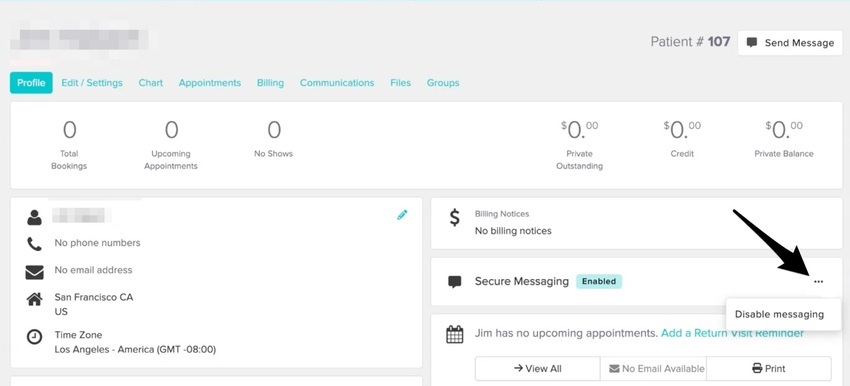Click the San Francisco CA address text
Viewport: 850px width, 386px height.
pos(94,297)
